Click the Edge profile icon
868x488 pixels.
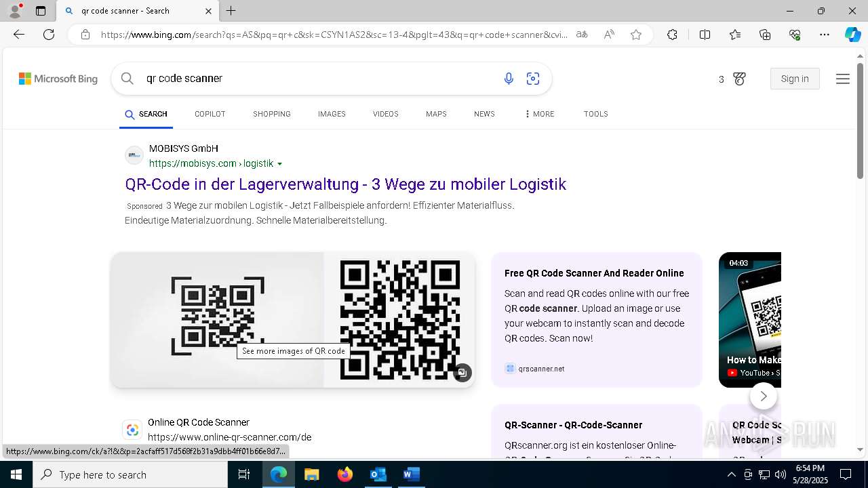[x=15, y=11]
